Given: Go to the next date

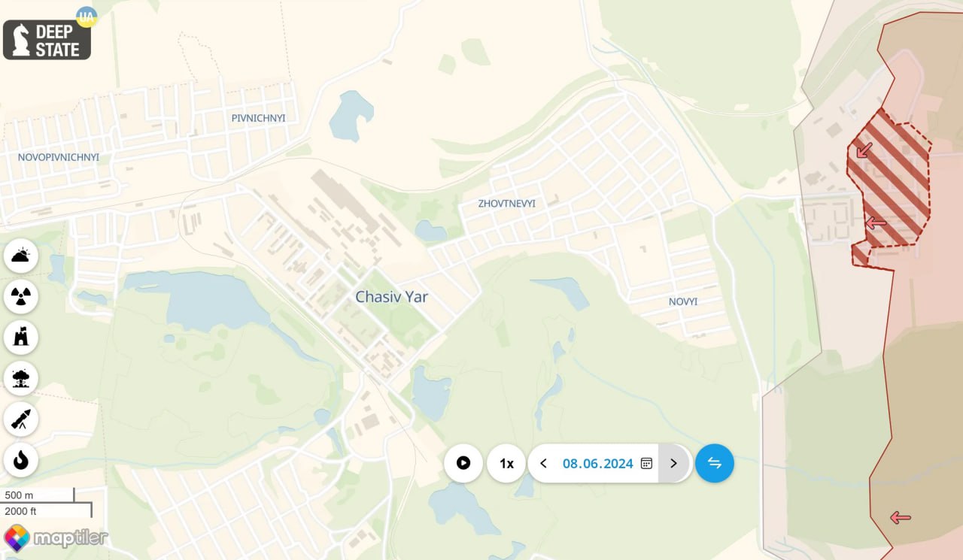Looking at the screenshot, I should click(673, 463).
